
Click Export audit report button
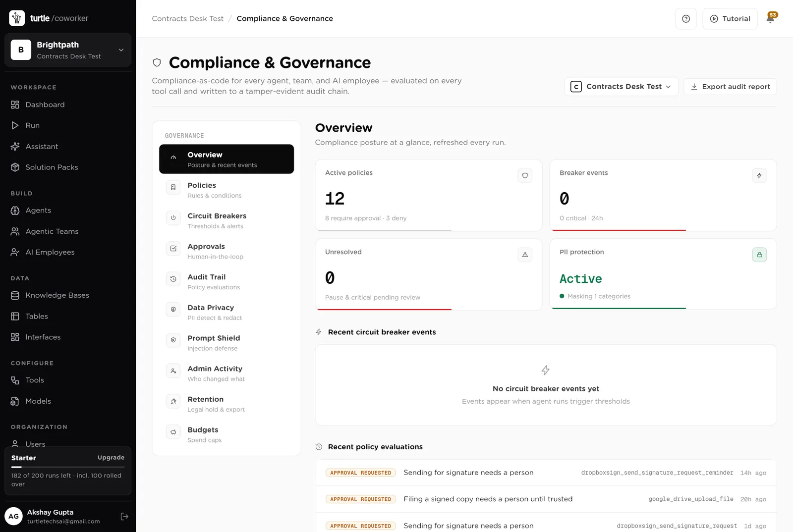coord(730,87)
